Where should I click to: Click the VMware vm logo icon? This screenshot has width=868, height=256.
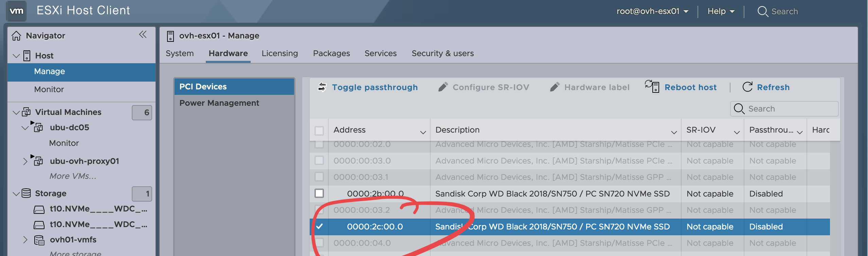(x=16, y=11)
